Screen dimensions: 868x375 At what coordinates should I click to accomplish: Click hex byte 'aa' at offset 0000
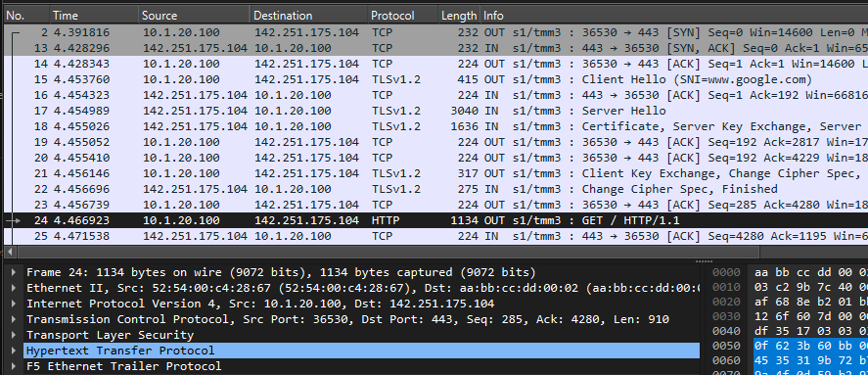coord(761,272)
